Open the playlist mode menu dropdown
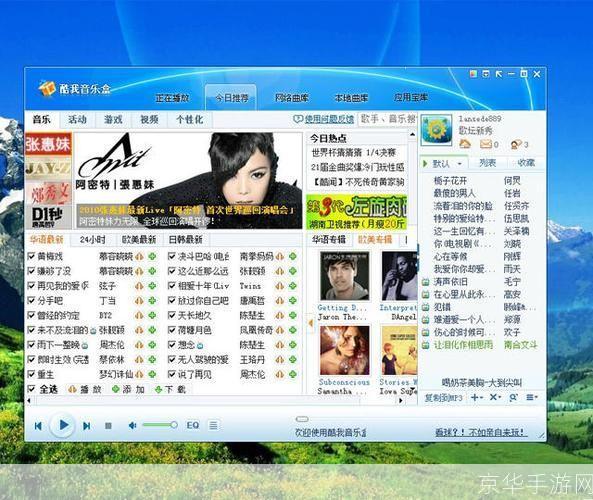The height and width of the screenshot is (500, 593). tap(532, 398)
